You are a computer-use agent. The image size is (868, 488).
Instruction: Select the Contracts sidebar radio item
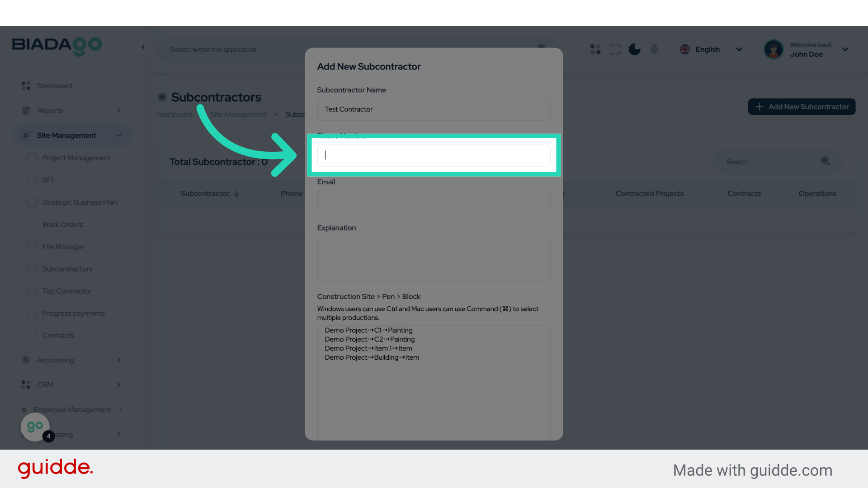point(32,336)
